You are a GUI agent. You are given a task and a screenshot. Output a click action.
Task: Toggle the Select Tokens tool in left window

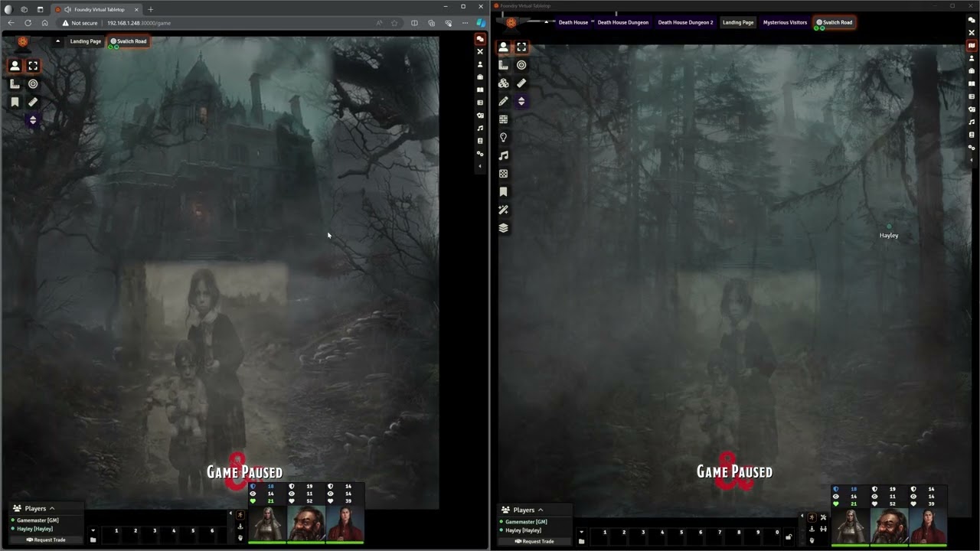33,66
